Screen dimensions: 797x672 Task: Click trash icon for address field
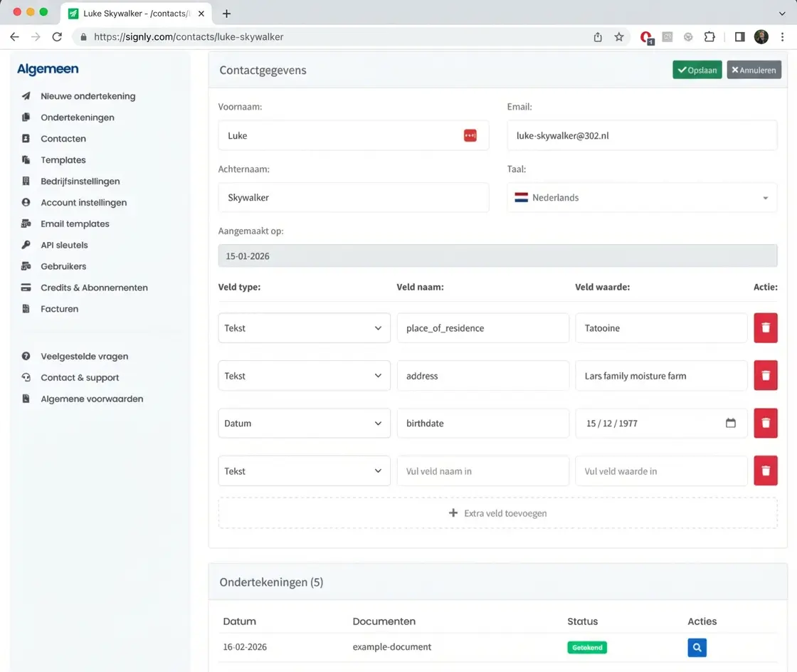coord(766,376)
